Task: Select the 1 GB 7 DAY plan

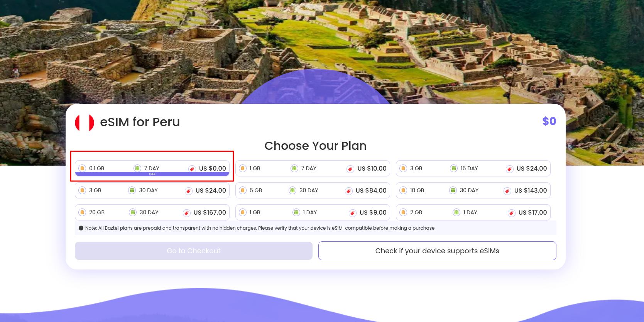Action: (x=313, y=168)
